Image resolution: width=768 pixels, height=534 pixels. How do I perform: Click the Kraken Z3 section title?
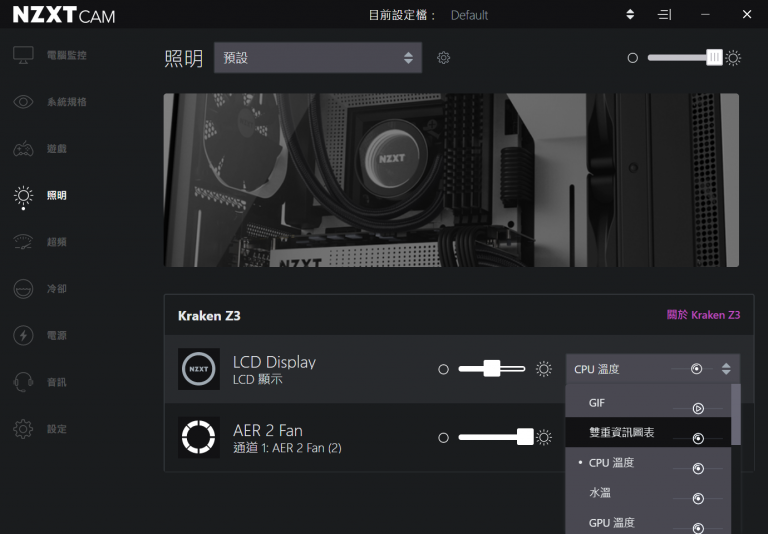[x=209, y=316]
